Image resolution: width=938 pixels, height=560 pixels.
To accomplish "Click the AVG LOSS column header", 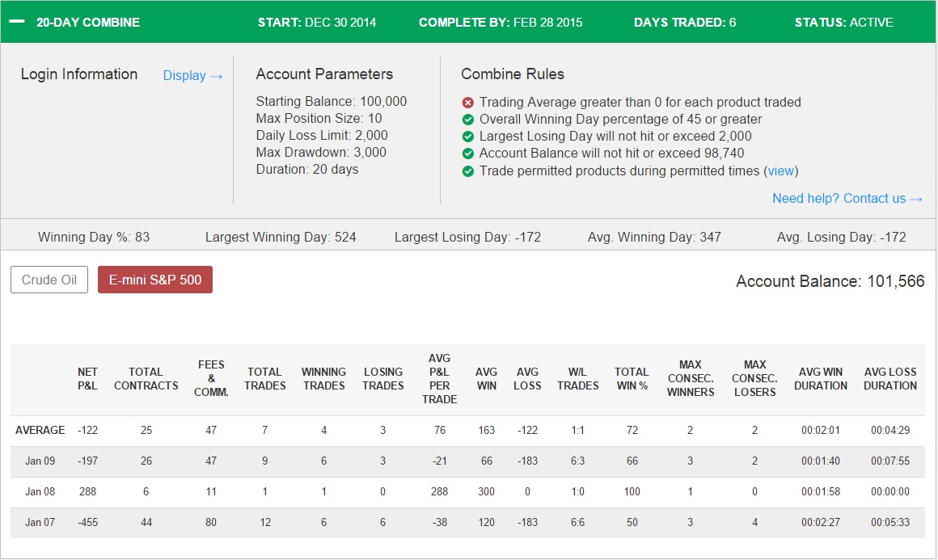I will [x=527, y=379].
